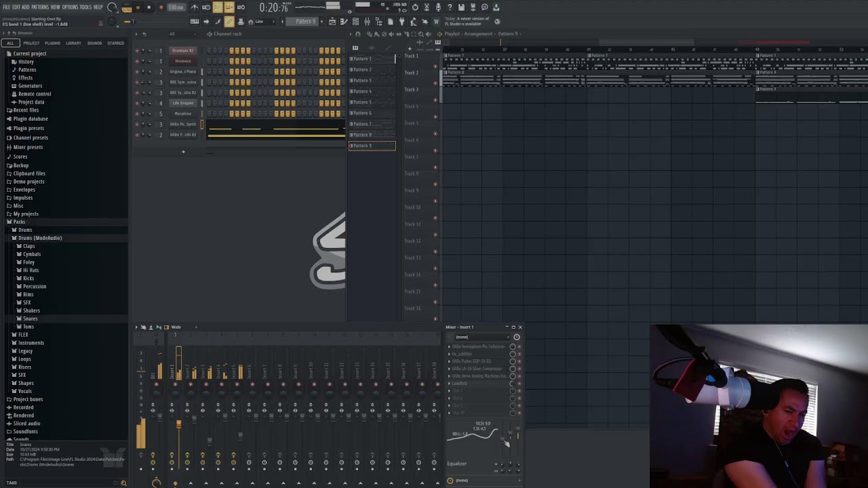Mute the Drumaxx #2 channel

(137, 50)
